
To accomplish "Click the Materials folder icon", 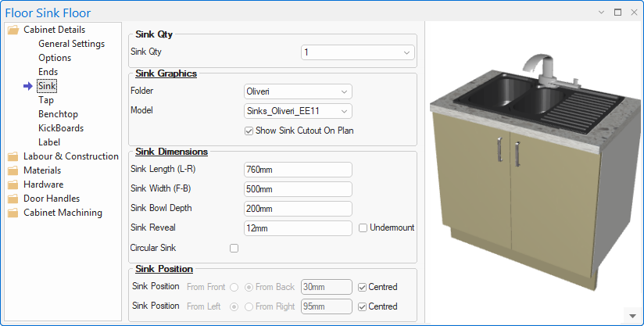I will click(x=13, y=170).
